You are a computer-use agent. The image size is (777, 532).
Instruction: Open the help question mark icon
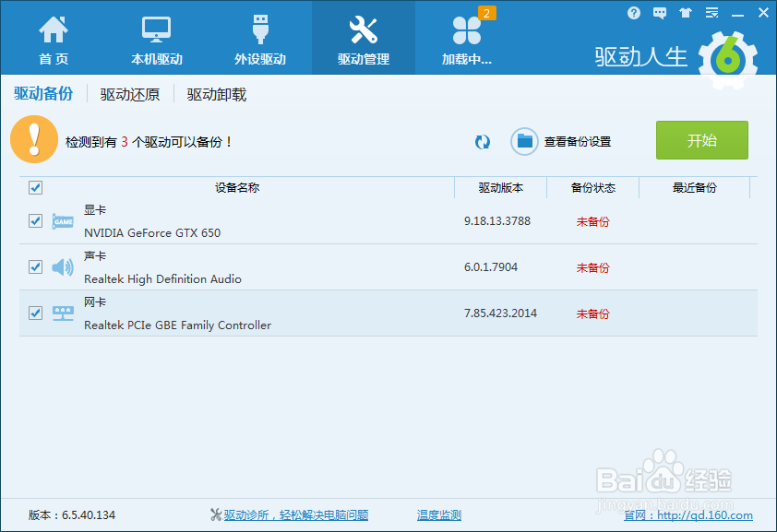(634, 12)
